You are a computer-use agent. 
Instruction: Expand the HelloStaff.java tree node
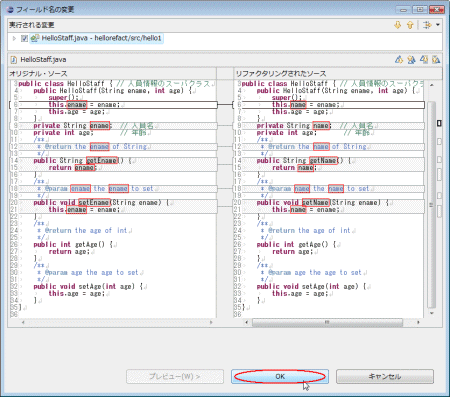14,38
